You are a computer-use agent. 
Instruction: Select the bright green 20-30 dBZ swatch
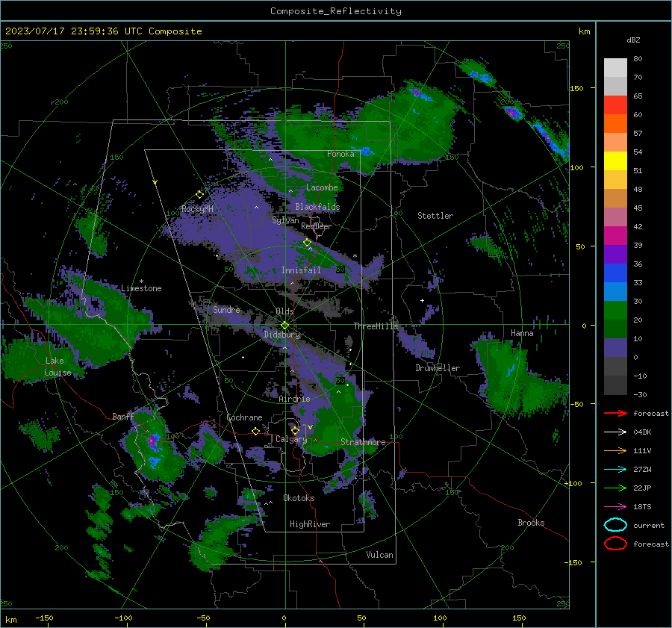(615, 311)
